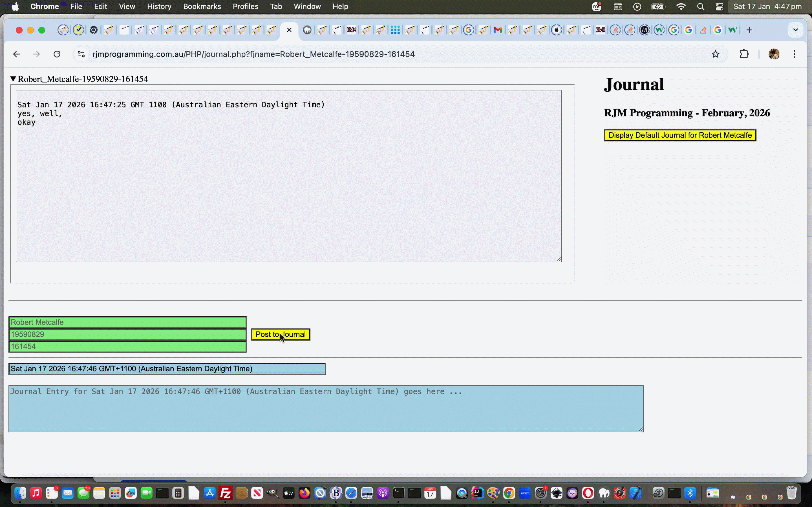Open site information dropdown in address bar
This screenshot has width=812, height=507.
81,54
